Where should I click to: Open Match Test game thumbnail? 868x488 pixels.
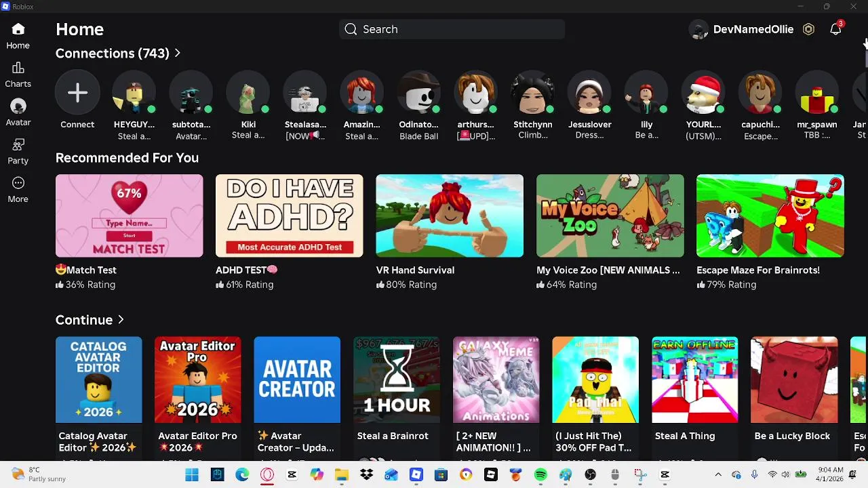(129, 216)
